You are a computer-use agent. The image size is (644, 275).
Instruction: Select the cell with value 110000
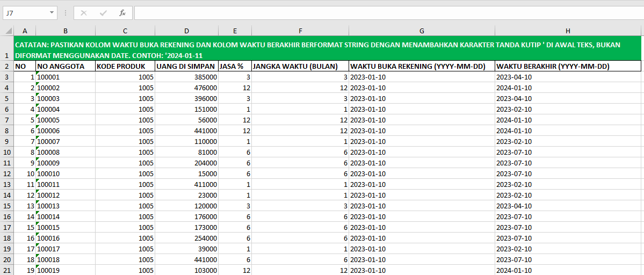point(186,142)
